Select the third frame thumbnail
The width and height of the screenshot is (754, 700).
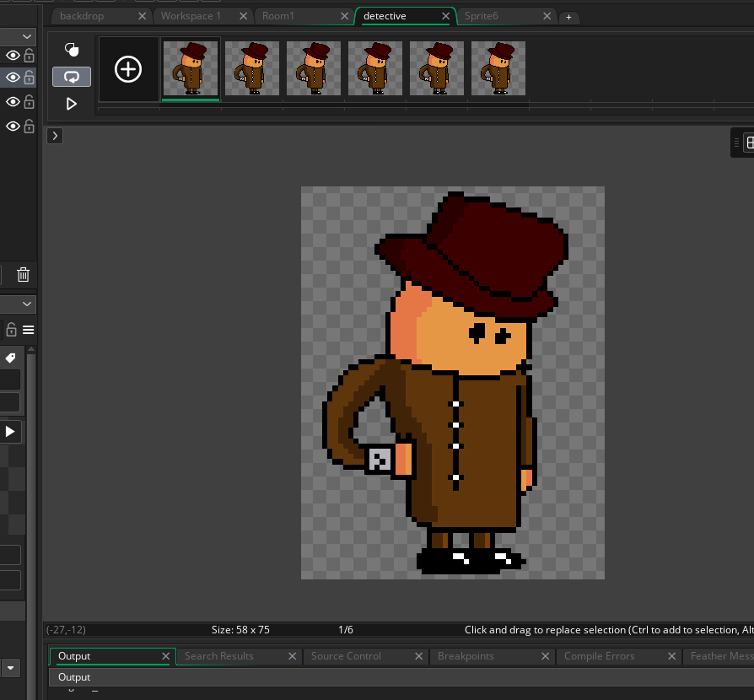click(x=314, y=68)
